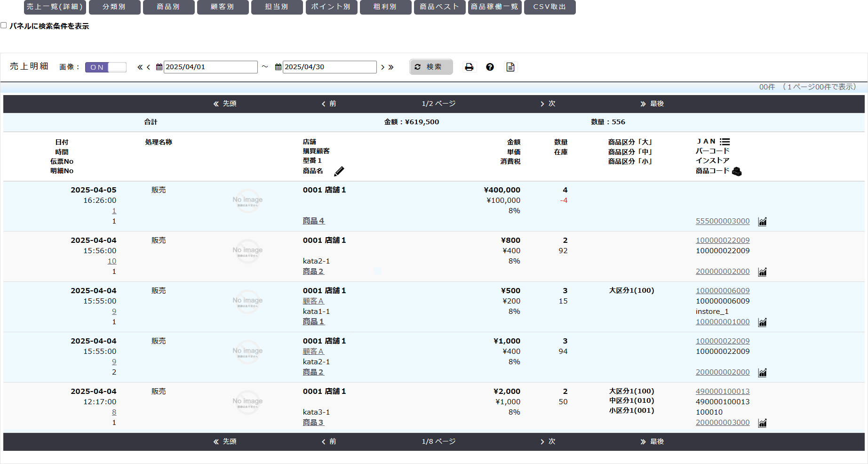This screenshot has height=464, width=868.
Task: Check パネルに検索条件を表示 checkbox
Action: 4,25
